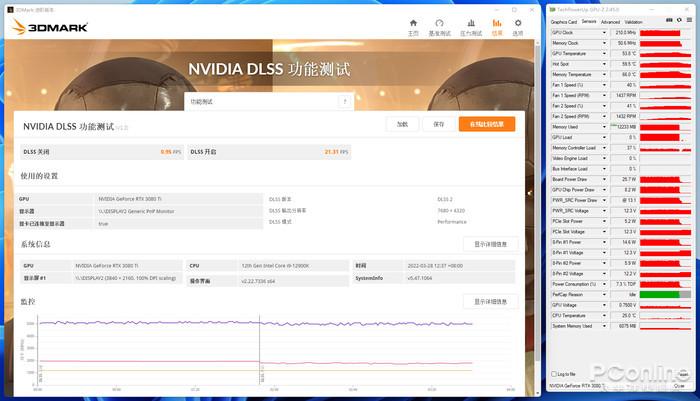The image size is (700, 401).
Task: Click the purple line in the 监控 chart
Action: (256, 322)
